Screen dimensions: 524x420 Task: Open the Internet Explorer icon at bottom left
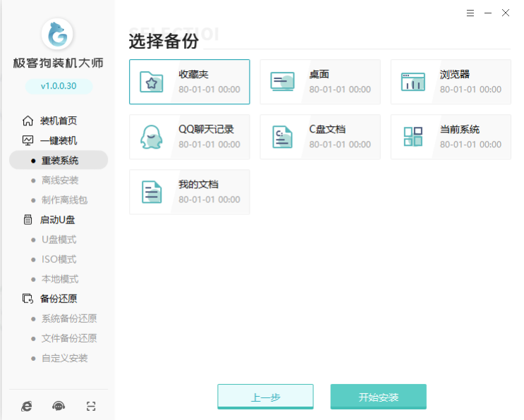pos(27,406)
